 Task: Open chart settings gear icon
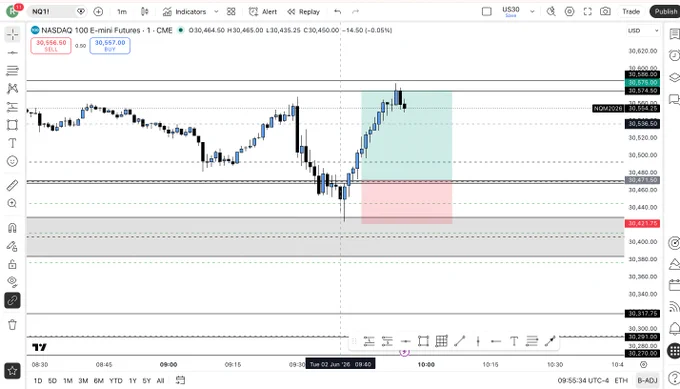569,12
